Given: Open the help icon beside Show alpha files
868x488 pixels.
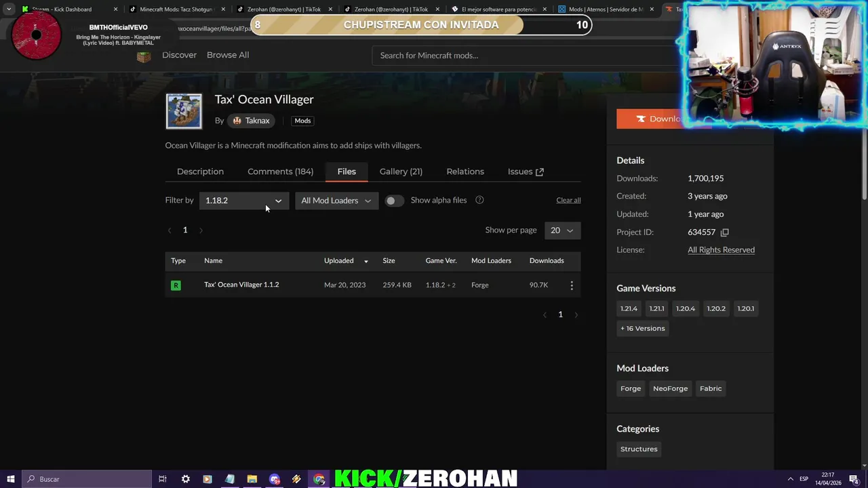Looking at the screenshot, I should point(479,200).
